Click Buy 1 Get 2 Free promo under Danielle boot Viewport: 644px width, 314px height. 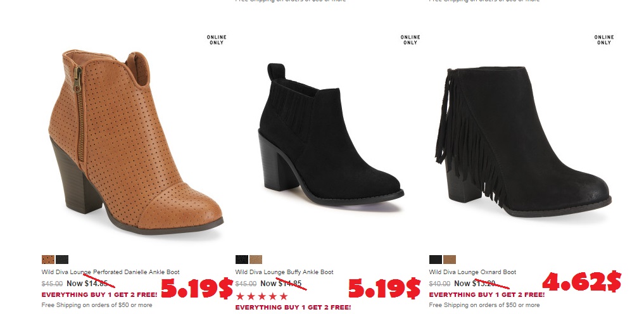[99, 295]
